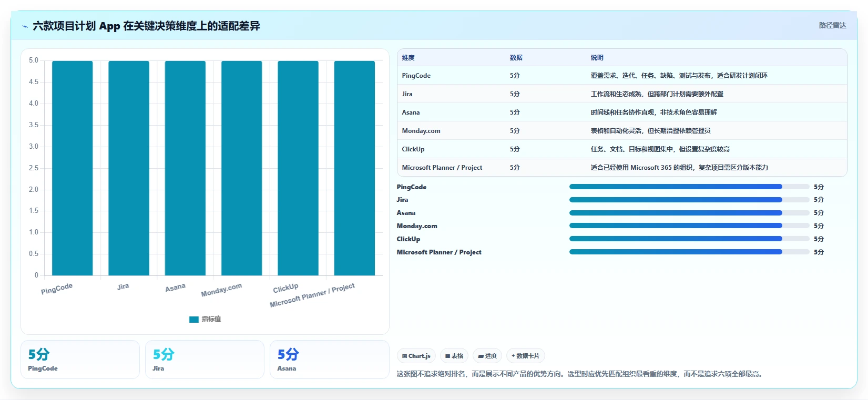Click the Asana label in the progress list
The height and width of the screenshot is (400, 868).
pyautogui.click(x=406, y=213)
